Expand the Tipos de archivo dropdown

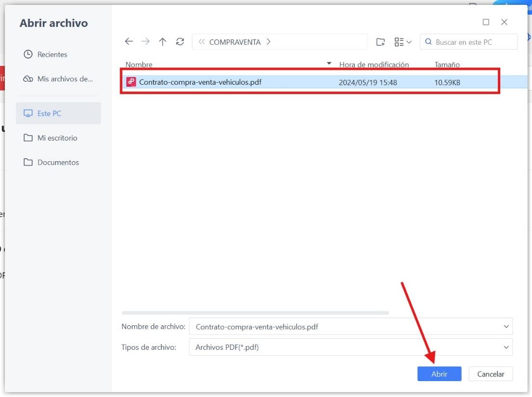click(506, 347)
